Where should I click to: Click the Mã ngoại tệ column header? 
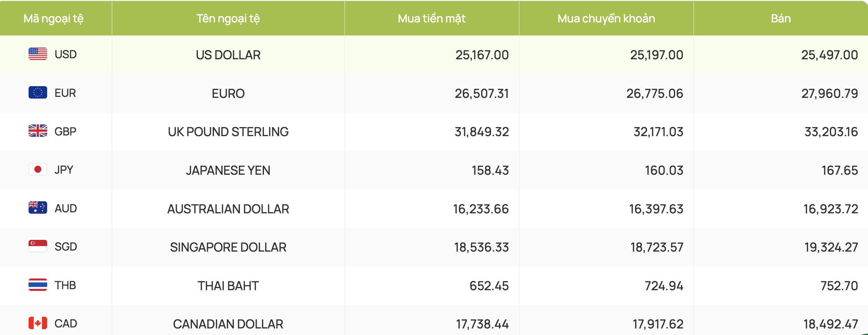point(54,19)
